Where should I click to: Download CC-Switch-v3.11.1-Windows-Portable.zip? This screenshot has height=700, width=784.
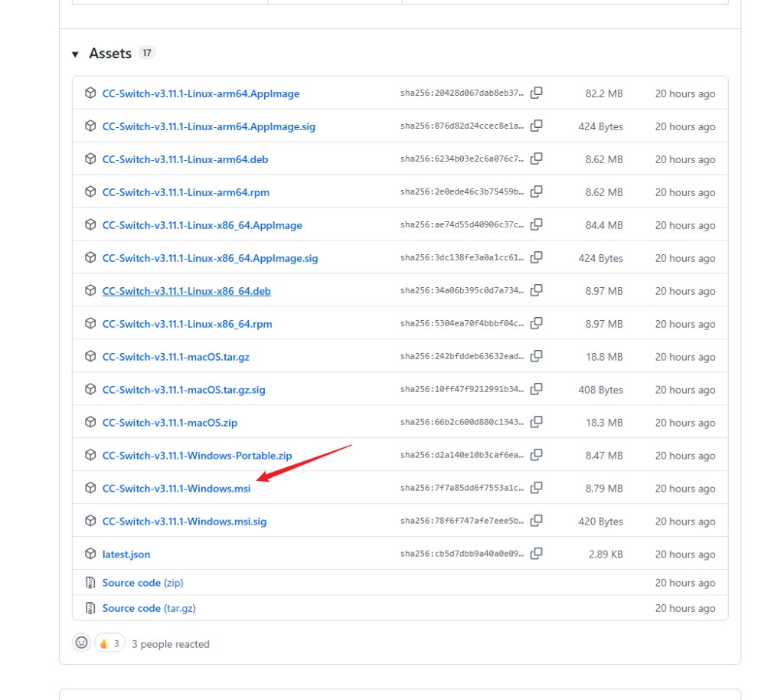197,456
